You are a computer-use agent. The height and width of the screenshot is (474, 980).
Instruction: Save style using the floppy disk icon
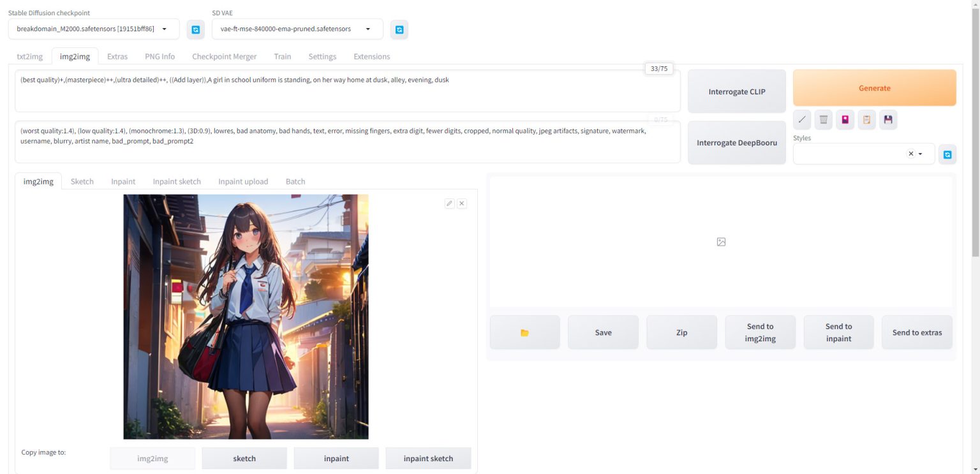[888, 119]
